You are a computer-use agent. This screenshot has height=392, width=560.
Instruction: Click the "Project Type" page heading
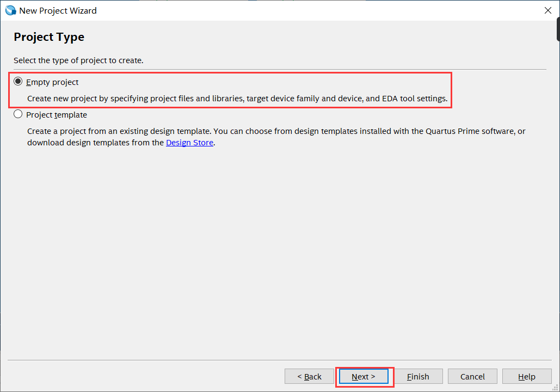pos(49,37)
